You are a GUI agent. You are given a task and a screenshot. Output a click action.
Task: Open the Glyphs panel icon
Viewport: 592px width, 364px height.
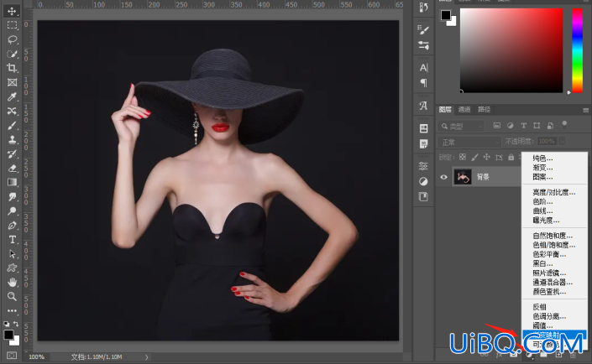(423, 106)
